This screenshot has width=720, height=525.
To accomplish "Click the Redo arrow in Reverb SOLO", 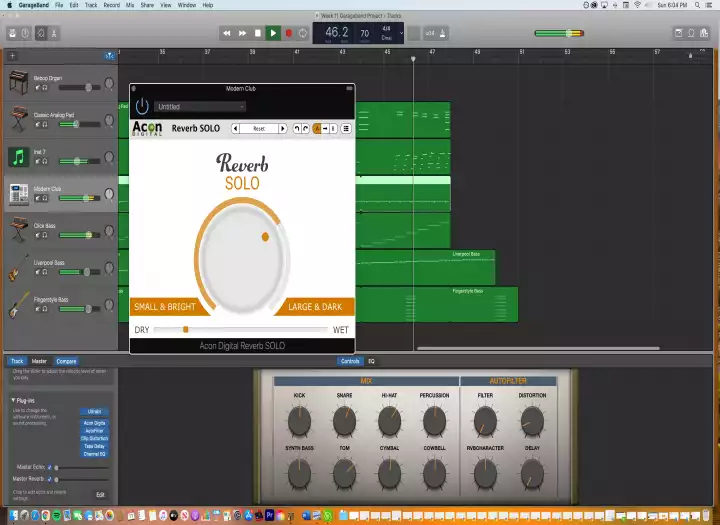I will tap(305, 129).
